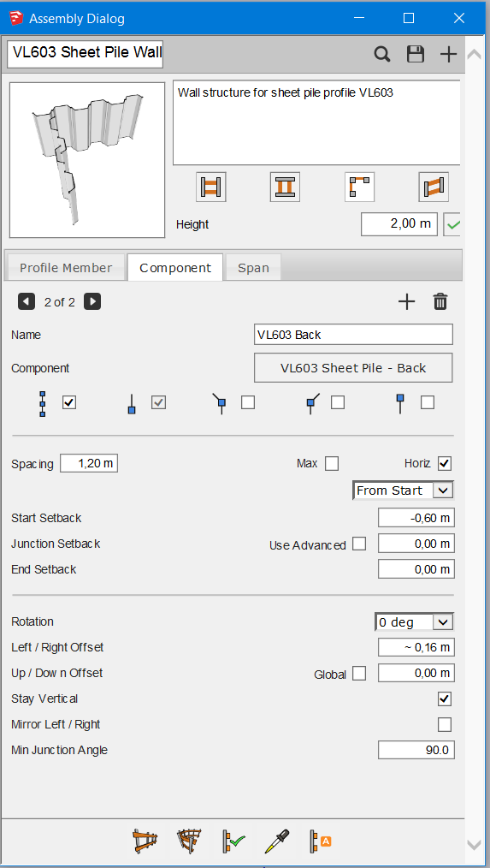Select the eyedropper tool at bottom
Screen dimensions: 490x868
(x=277, y=841)
